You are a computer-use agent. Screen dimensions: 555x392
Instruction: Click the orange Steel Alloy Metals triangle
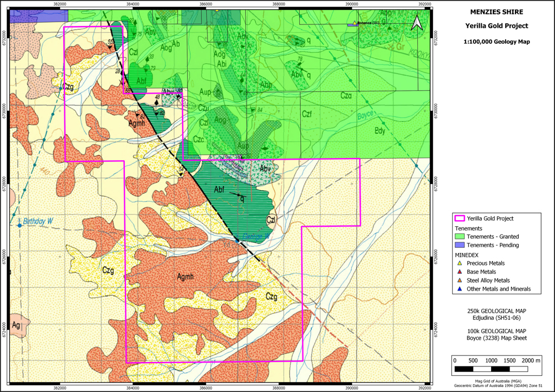[x=459, y=281]
